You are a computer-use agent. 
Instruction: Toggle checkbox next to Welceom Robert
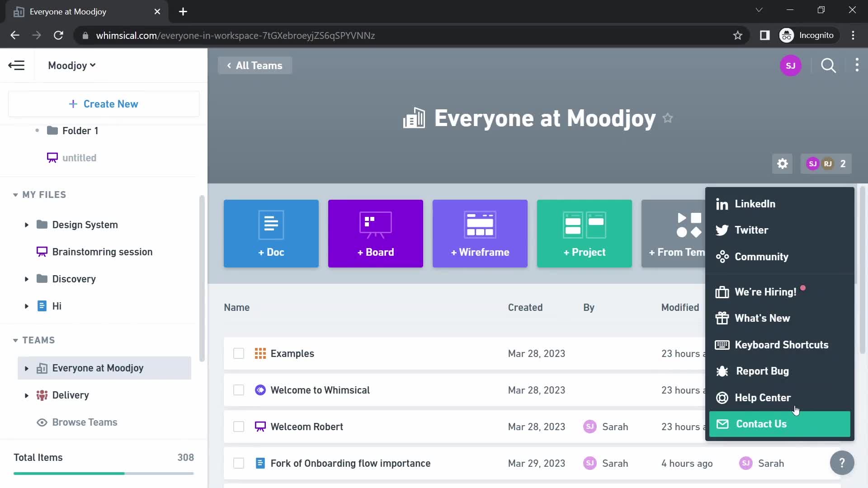tap(239, 427)
